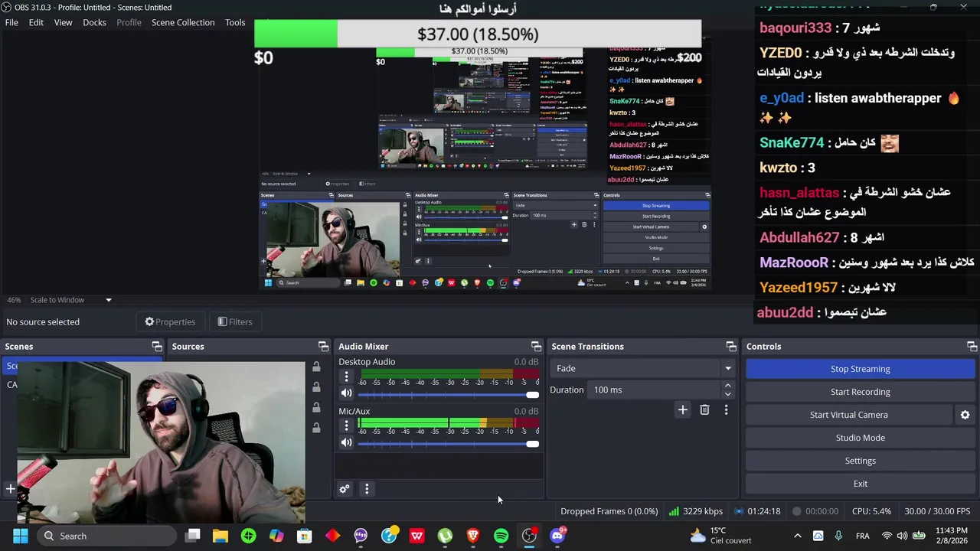Viewport: 980px width, 551px height.
Task: Add a new scene with plus icon
Action: coord(11,489)
